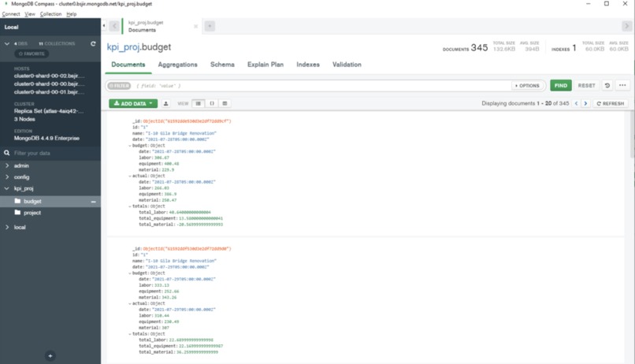The image size is (635, 364).
Task: Switch to Explain Plan tab
Action: pyautogui.click(x=266, y=65)
